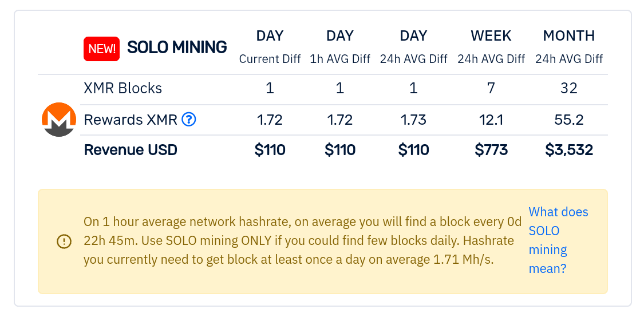Select the DAY 24h AVG Diff column header

413,46
